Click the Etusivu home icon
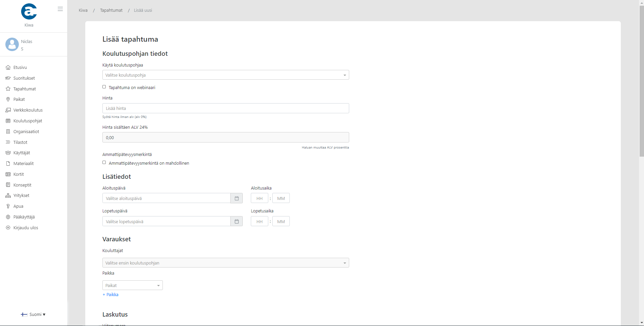Screen dimensions: 644x326 (x=8, y=68)
